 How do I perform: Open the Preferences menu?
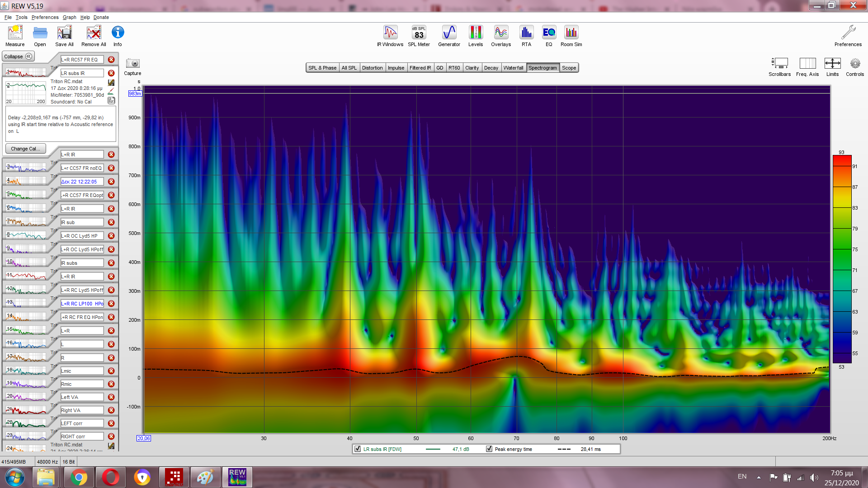pos(45,17)
